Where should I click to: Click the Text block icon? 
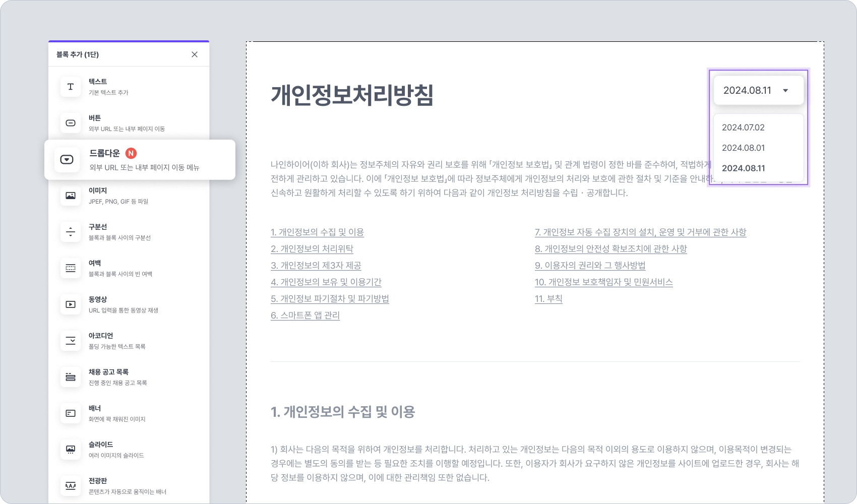(71, 87)
